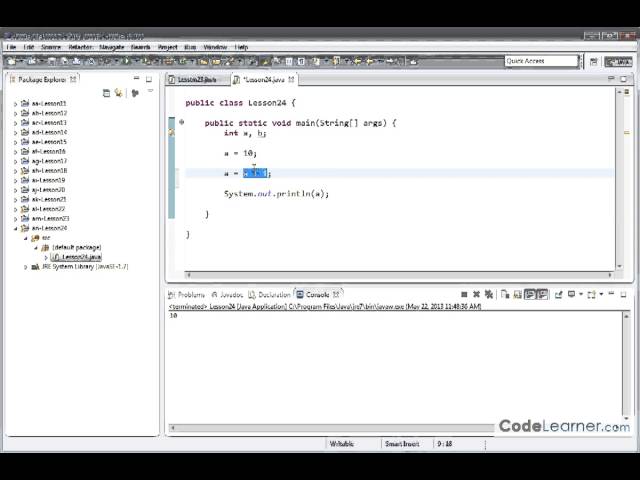Screen dimensions: 640x480
Task: Click the Search flashlight toolbar icon
Action: tap(228, 61)
